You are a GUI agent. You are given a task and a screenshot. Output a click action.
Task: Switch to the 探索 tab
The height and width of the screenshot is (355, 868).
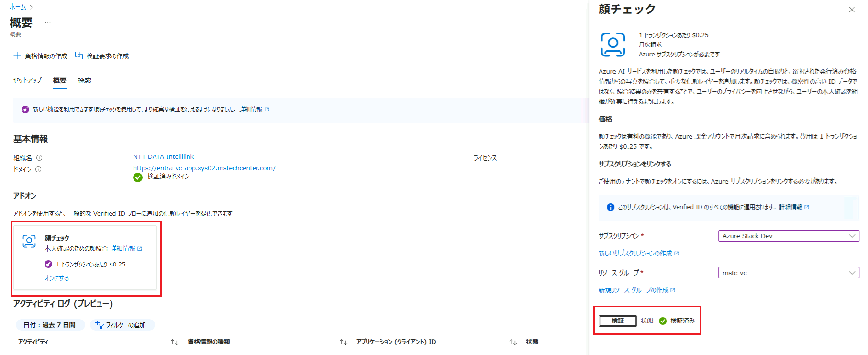click(x=84, y=80)
